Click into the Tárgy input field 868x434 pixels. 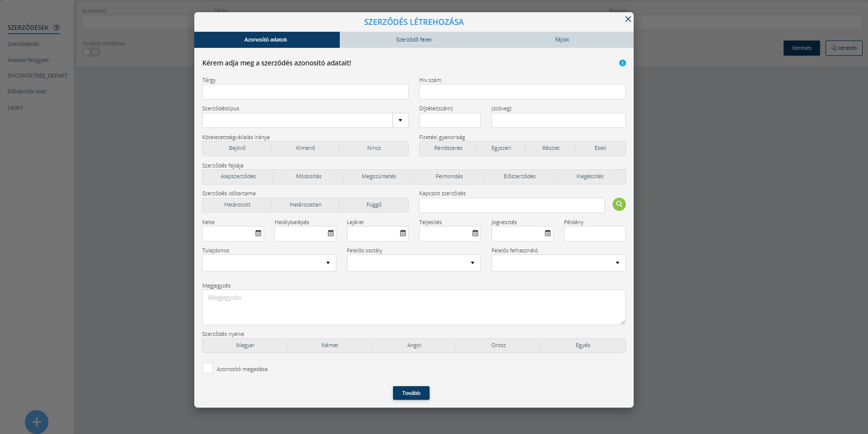(305, 92)
